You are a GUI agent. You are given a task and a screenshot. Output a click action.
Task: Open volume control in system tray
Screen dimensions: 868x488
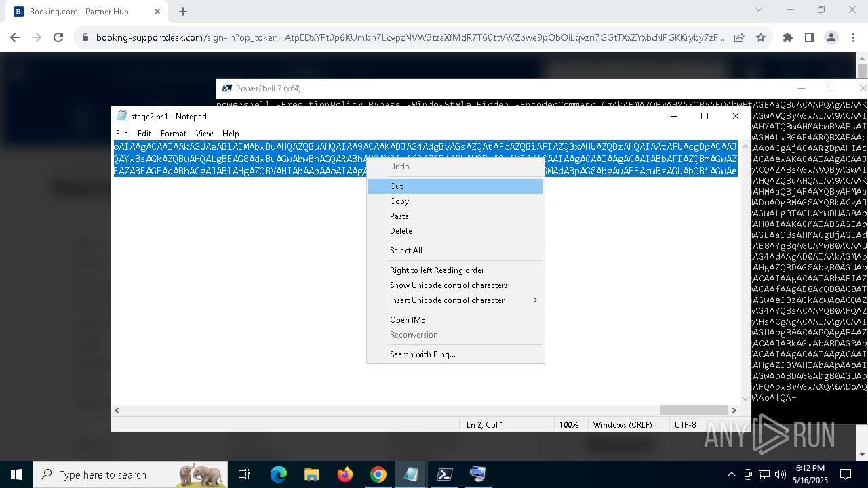780,474
